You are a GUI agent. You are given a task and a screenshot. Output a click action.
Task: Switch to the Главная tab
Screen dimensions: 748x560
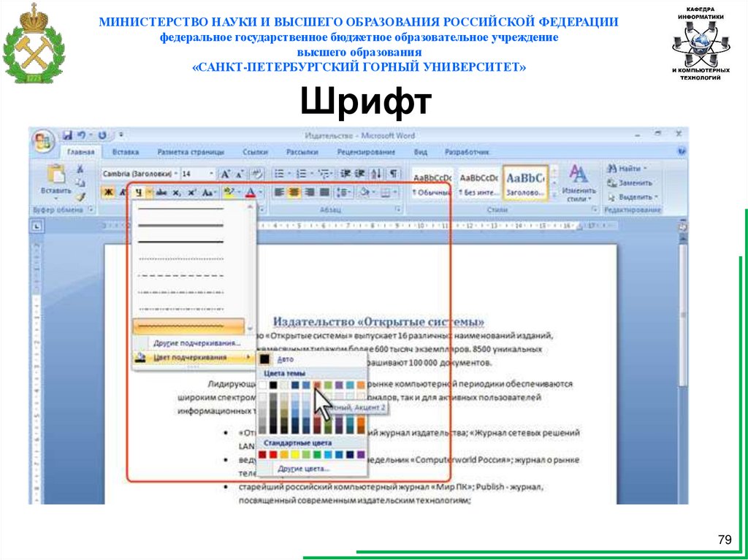click(80, 152)
